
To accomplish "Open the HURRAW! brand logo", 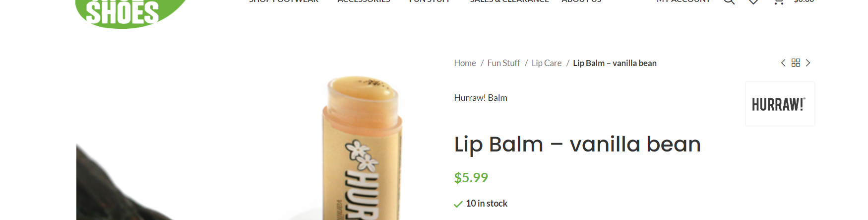I will pyautogui.click(x=780, y=104).
